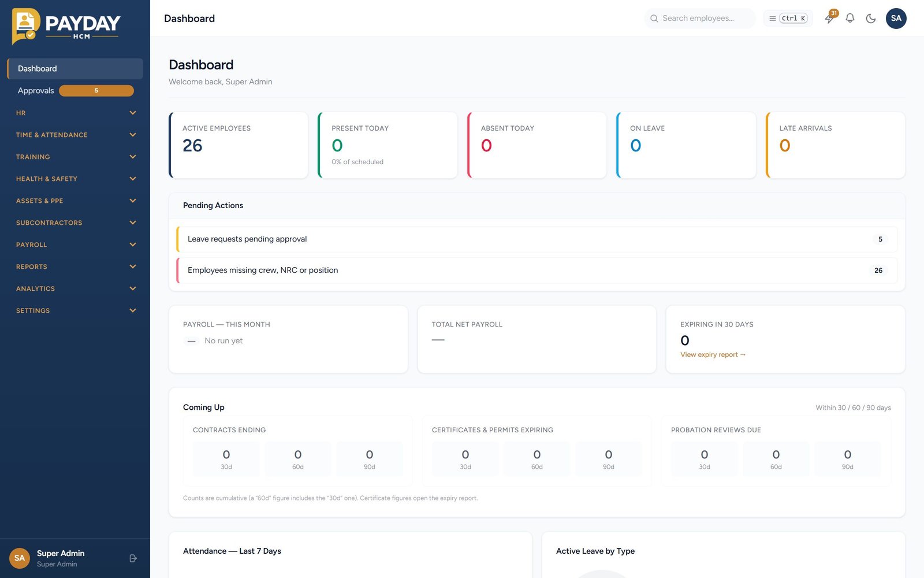Click the missing-data employees count 26
Viewport: 924px width, 578px height.
pos(878,271)
